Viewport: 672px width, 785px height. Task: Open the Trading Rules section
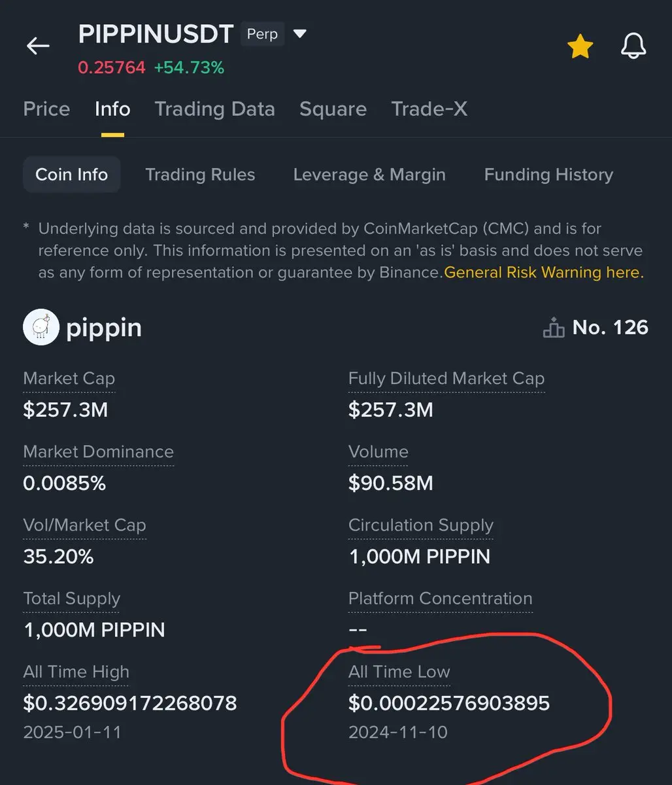click(200, 175)
